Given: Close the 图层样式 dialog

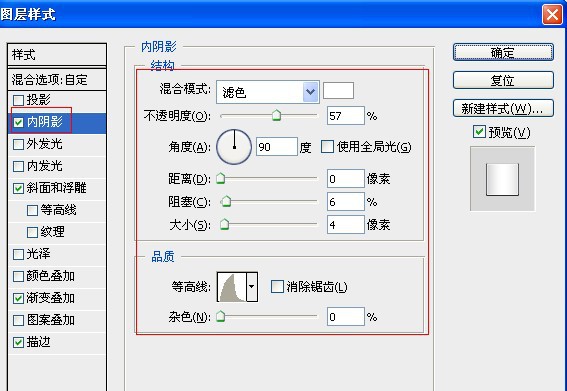Looking at the screenshot, I should pyautogui.click(x=552, y=15).
